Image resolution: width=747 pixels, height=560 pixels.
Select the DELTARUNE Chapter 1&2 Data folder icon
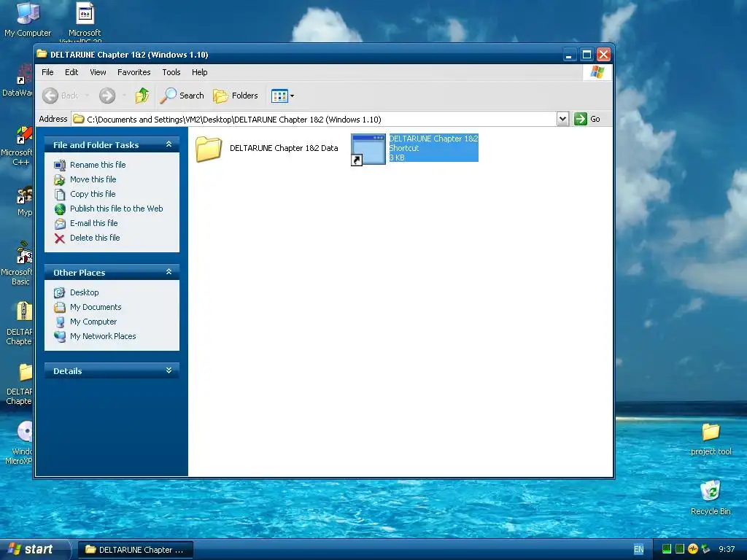pyautogui.click(x=209, y=149)
